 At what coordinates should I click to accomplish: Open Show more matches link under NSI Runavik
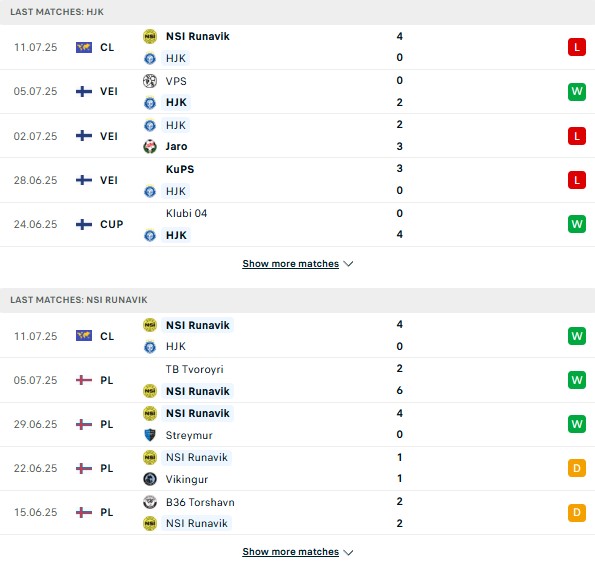(291, 552)
